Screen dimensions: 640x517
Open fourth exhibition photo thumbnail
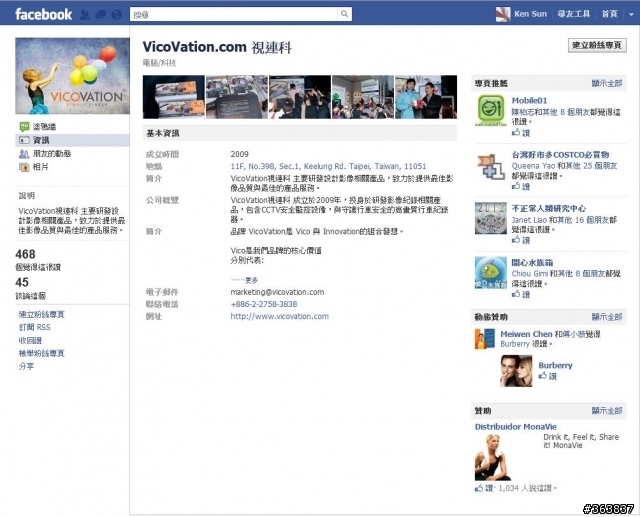tap(363, 97)
